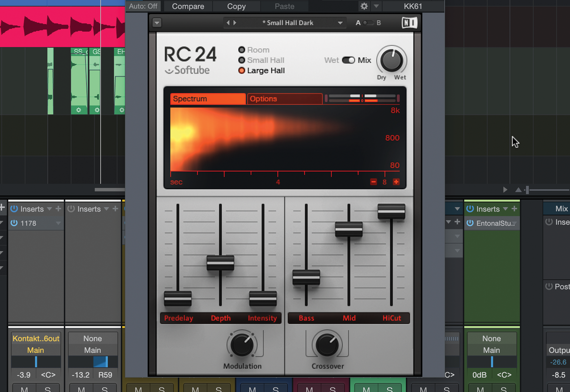Screen dimensions: 570x392
Task: Zoom out of spectrum with minus icon
Action: point(373,182)
